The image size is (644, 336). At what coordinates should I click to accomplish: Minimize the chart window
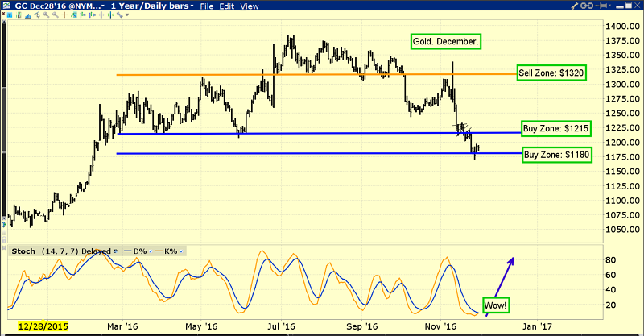tap(620, 7)
